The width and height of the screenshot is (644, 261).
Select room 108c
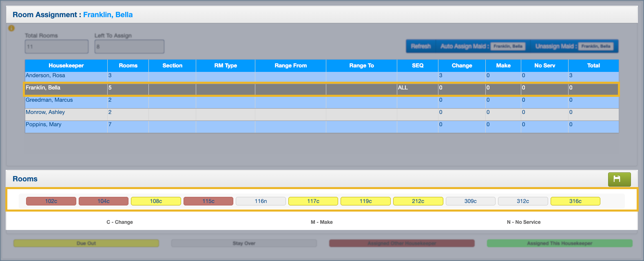156,201
